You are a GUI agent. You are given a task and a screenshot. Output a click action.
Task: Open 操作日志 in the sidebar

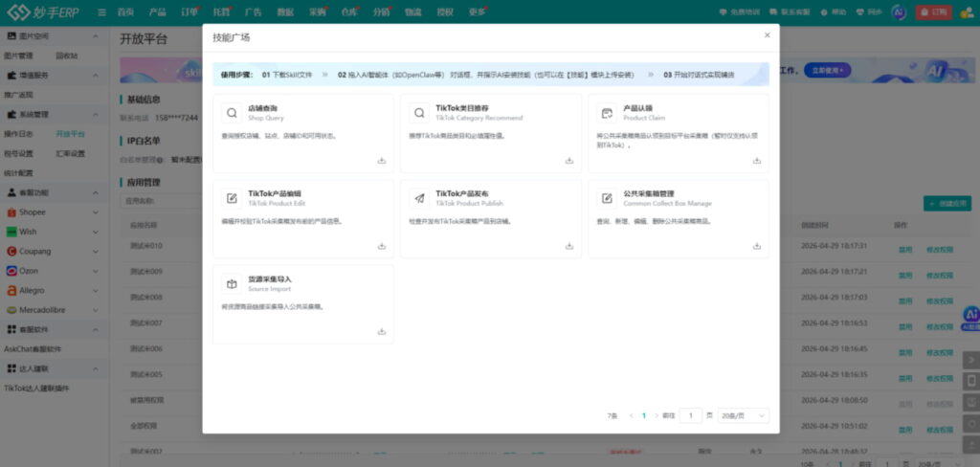[x=18, y=134]
